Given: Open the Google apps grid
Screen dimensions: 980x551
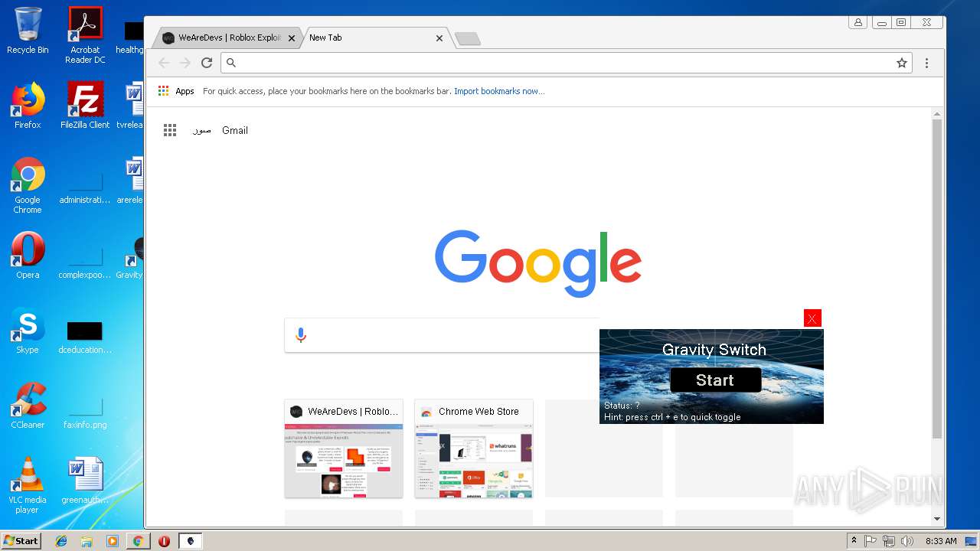Looking at the screenshot, I should click(170, 130).
